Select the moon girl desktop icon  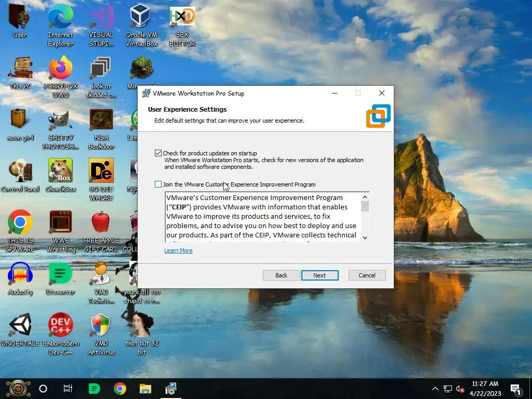(x=20, y=124)
